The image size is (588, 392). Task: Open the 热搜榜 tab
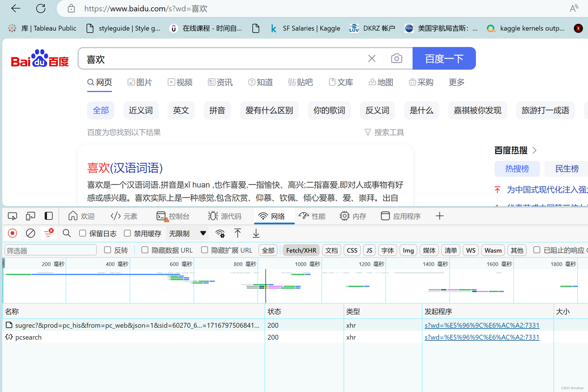[x=517, y=169]
